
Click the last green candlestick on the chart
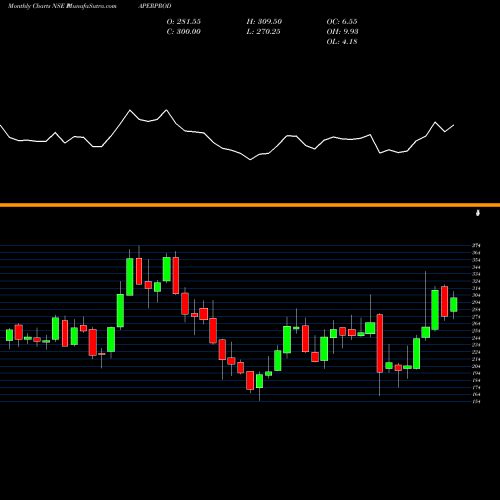pos(453,305)
